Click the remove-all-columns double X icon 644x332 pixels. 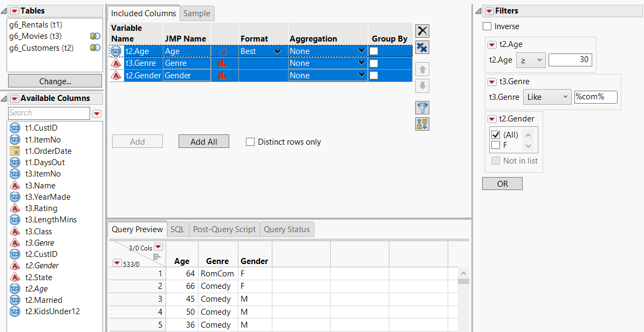coord(422,48)
